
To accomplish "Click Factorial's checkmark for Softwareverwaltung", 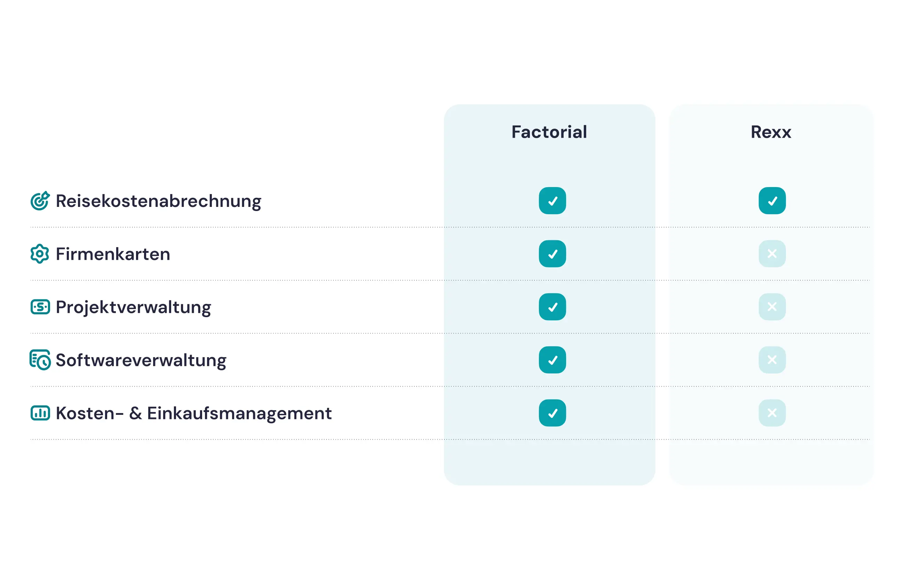I will click(552, 360).
